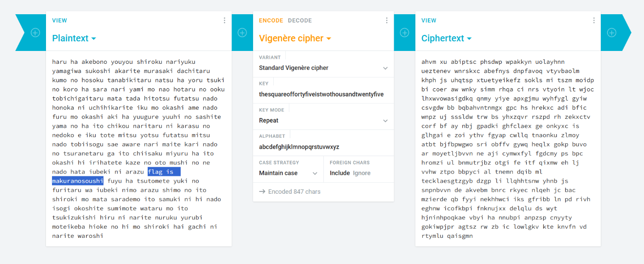This screenshot has height=264, width=644.
Task: Open Case Strategy dropdown
Action: 288,173
